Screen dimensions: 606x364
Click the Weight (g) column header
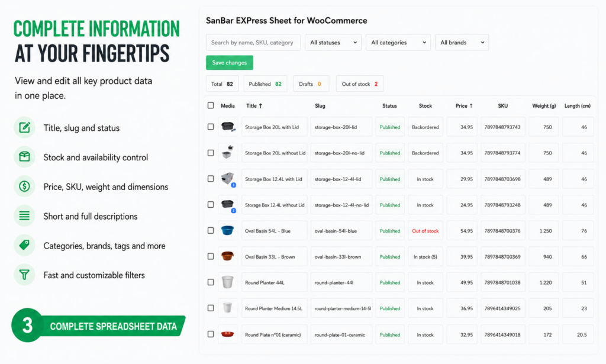pos(544,105)
